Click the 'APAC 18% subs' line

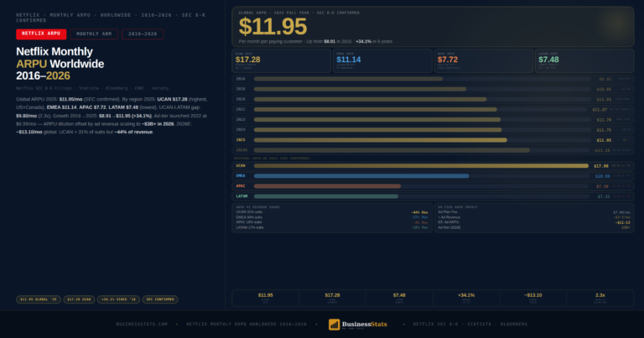click(249, 222)
